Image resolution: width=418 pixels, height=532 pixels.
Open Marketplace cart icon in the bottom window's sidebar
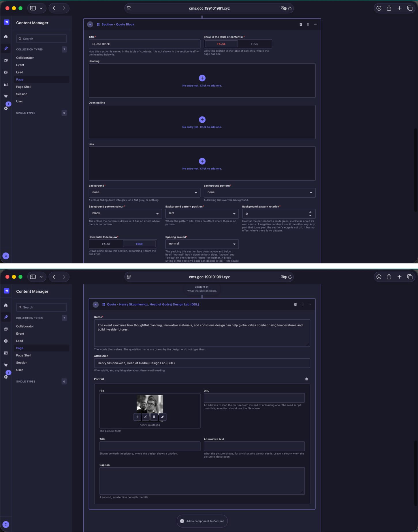6,365
